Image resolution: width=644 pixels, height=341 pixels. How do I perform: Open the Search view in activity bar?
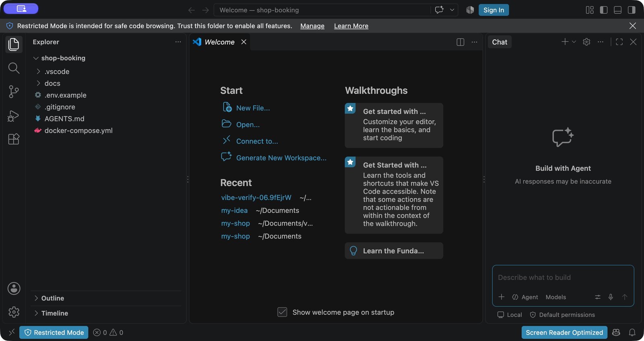pyautogui.click(x=14, y=68)
